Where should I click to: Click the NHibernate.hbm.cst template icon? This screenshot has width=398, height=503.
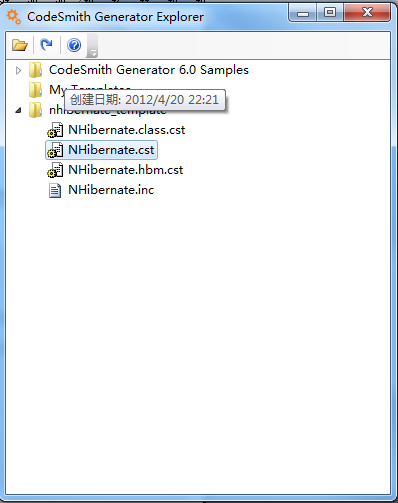point(55,170)
